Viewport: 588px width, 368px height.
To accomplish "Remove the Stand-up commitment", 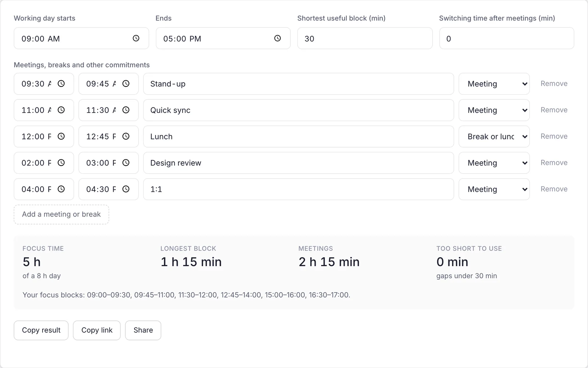I will click(554, 84).
